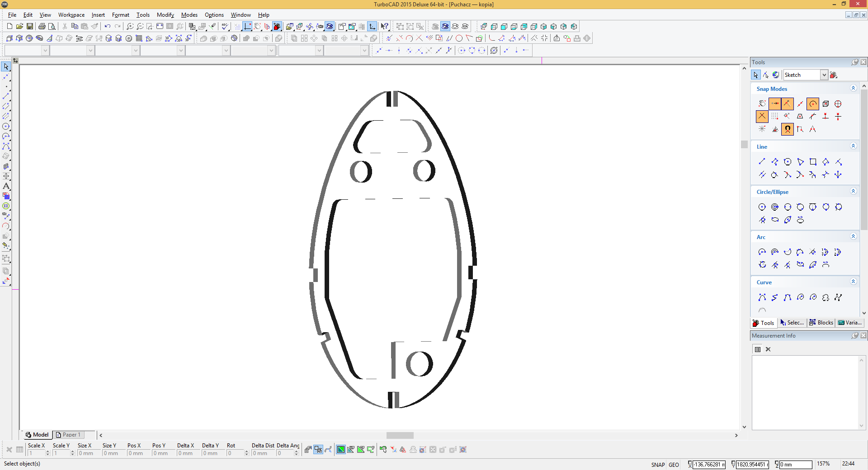
Task: Switch to the Blocks palette tab
Action: (821, 323)
